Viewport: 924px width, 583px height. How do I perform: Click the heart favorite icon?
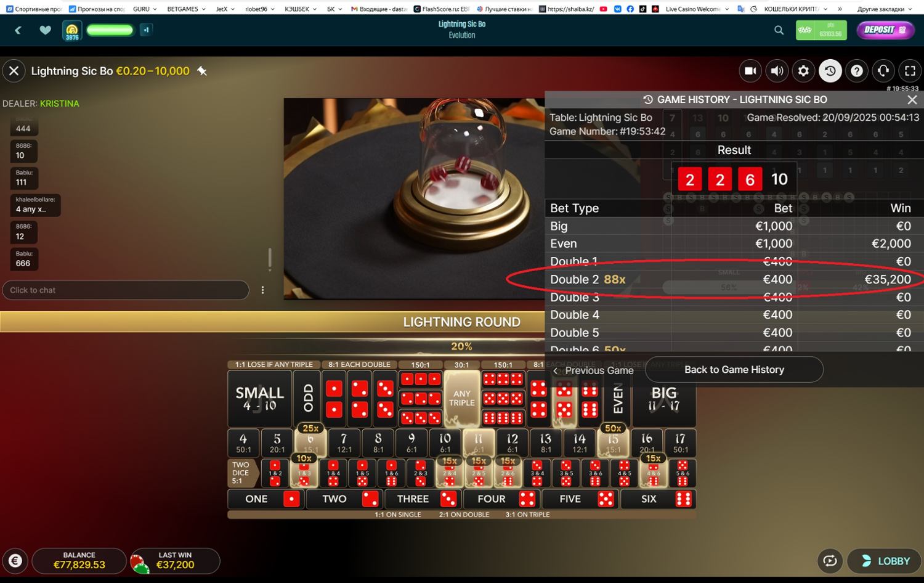(45, 30)
